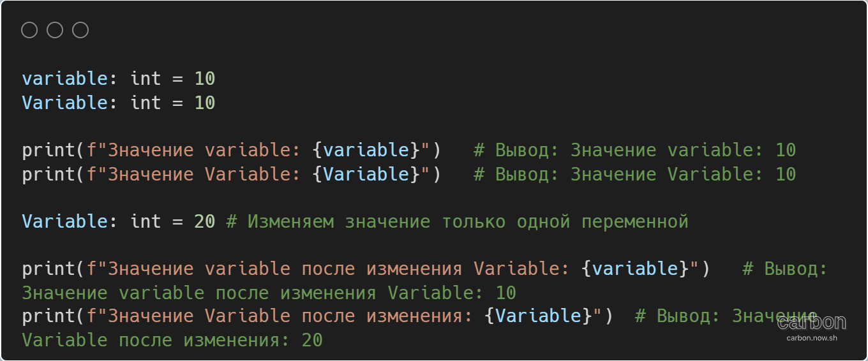Click the carbon logo watermark
Image resolution: width=868 pixels, height=361 pixels.
(x=811, y=322)
